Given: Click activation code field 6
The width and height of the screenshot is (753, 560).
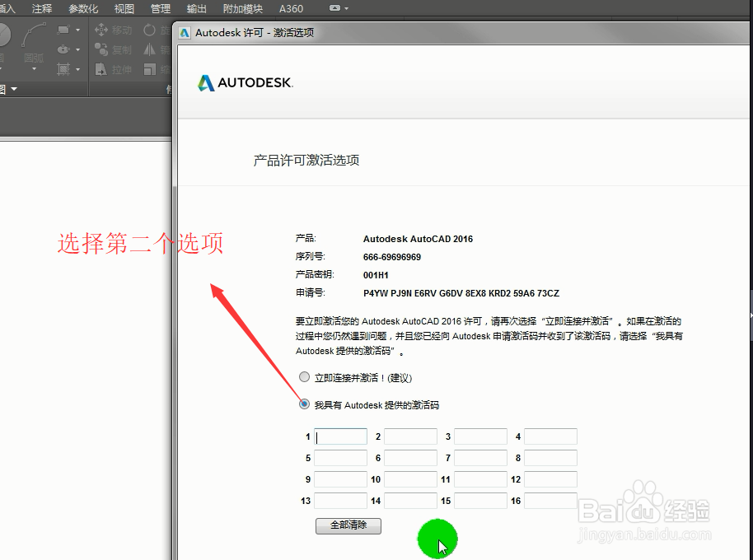Looking at the screenshot, I should coord(410,458).
